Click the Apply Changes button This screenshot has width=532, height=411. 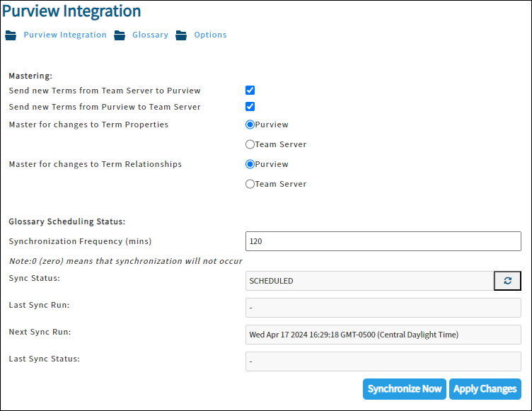pyautogui.click(x=485, y=389)
